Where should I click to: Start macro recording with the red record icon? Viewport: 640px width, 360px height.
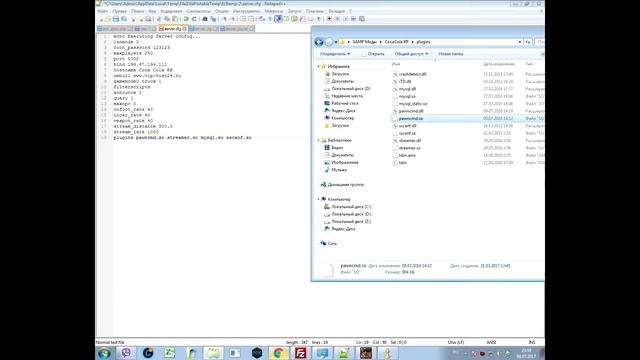coord(329,19)
